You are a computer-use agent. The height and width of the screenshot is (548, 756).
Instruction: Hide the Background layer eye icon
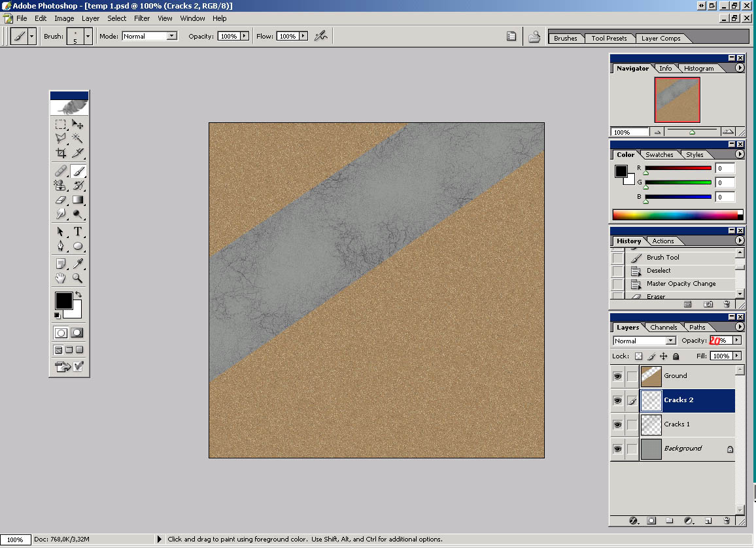pyautogui.click(x=617, y=449)
